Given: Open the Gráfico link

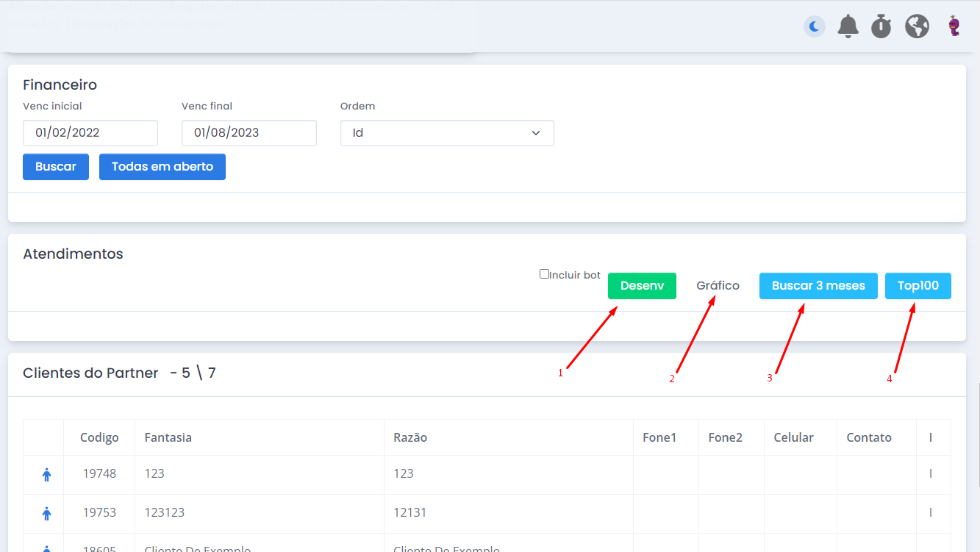Looking at the screenshot, I should tap(718, 286).
